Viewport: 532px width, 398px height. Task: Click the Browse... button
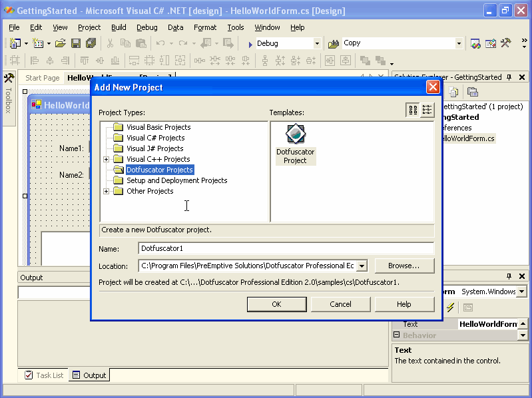pos(403,266)
